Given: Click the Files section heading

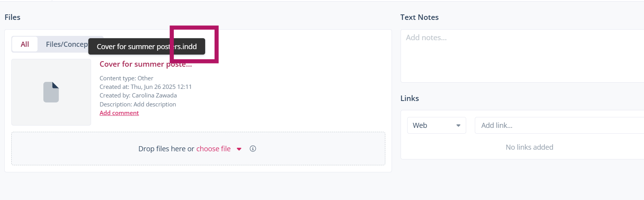Looking at the screenshot, I should pyautogui.click(x=13, y=17).
